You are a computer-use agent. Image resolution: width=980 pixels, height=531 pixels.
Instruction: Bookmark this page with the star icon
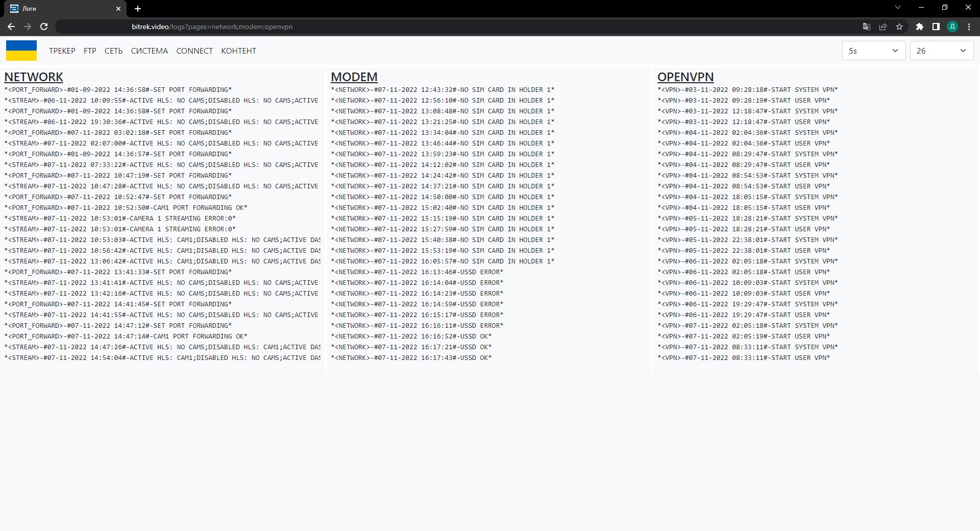(x=899, y=27)
